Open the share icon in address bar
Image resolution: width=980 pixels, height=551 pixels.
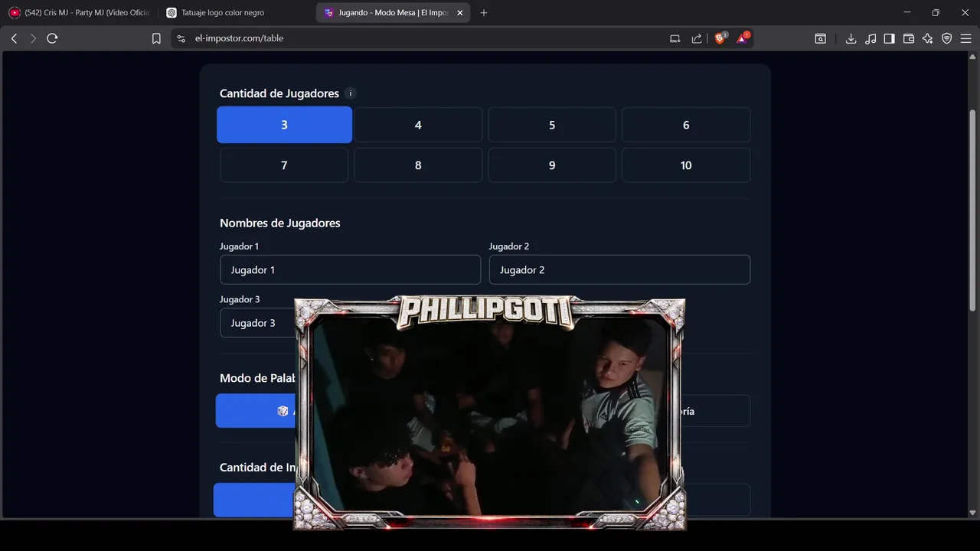click(x=697, y=38)
